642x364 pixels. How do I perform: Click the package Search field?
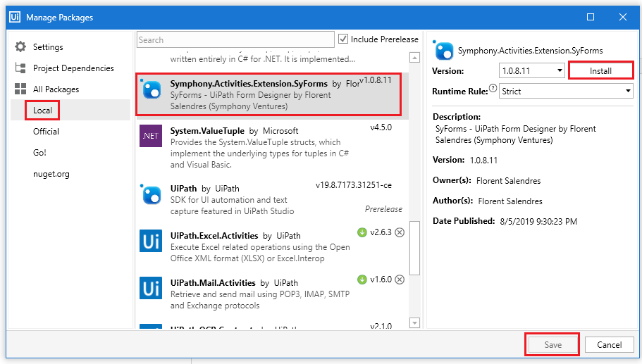click(x=235, y=39)
